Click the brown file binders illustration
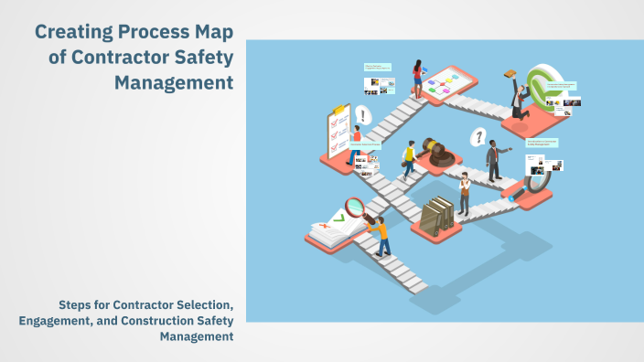The height and width of the screenshot is (362, 644). pyautogui.click(x=437, y=216)
